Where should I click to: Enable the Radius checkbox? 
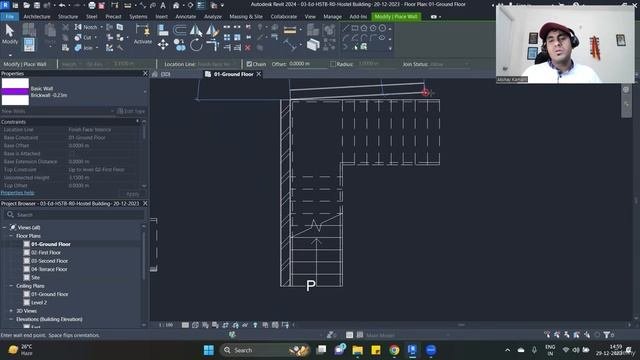click(333, 64)
